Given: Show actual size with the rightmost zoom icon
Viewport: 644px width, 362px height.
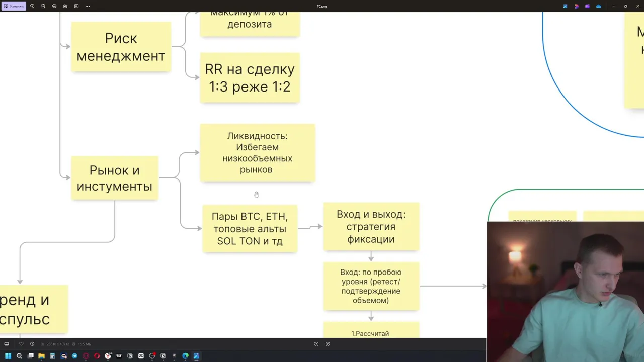Looking at the screenshot, I should coord(328,344).
